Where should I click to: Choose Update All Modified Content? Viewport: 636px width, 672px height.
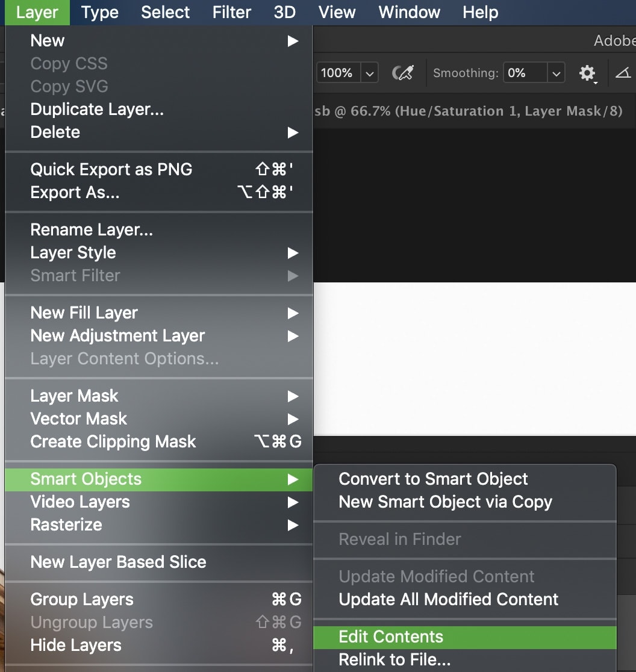point(465,600)
